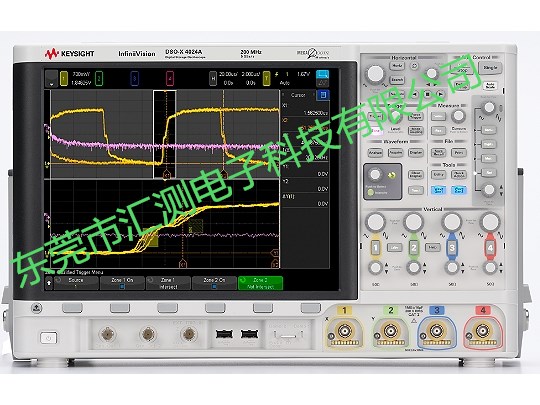Push the navigate backward arrow button
540x405 pixels.
click(x=415, y=94)
